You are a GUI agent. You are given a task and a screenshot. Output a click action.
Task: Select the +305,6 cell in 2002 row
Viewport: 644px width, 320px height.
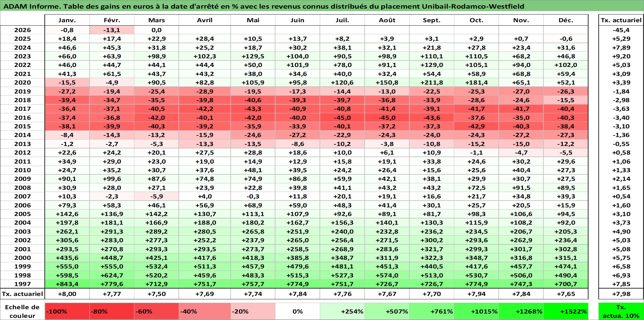coord(67,240)
